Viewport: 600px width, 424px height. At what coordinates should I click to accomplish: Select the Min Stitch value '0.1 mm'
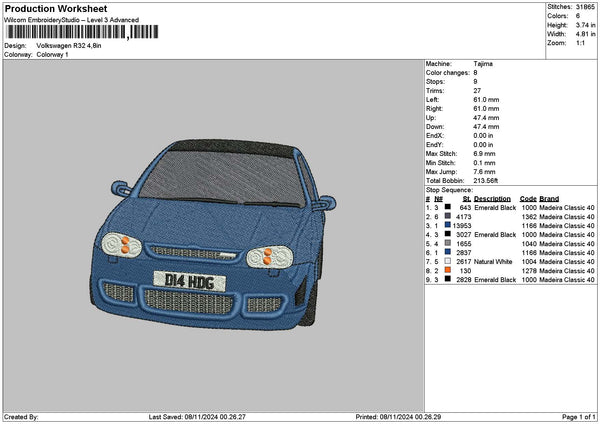[x=484, y=163]
